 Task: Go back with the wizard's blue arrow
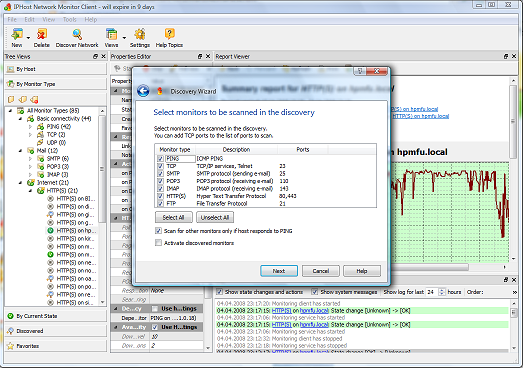tap(143, 91)
